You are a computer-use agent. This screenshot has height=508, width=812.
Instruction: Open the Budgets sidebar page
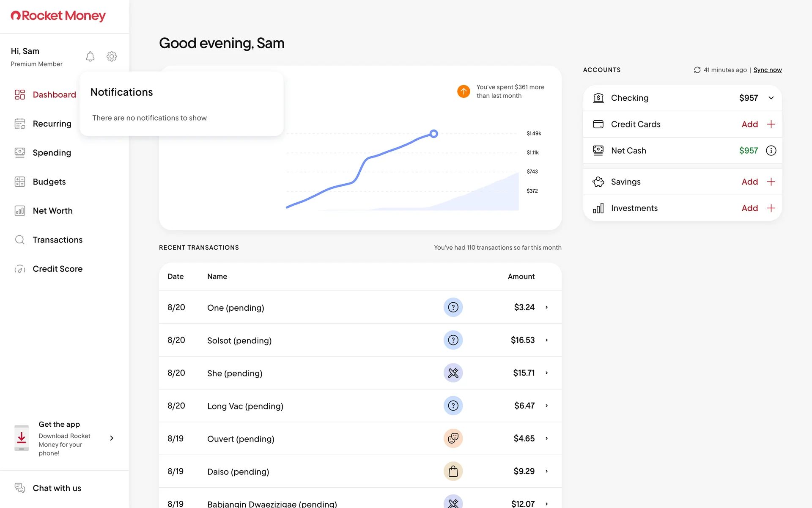click(x=49, y=182)
